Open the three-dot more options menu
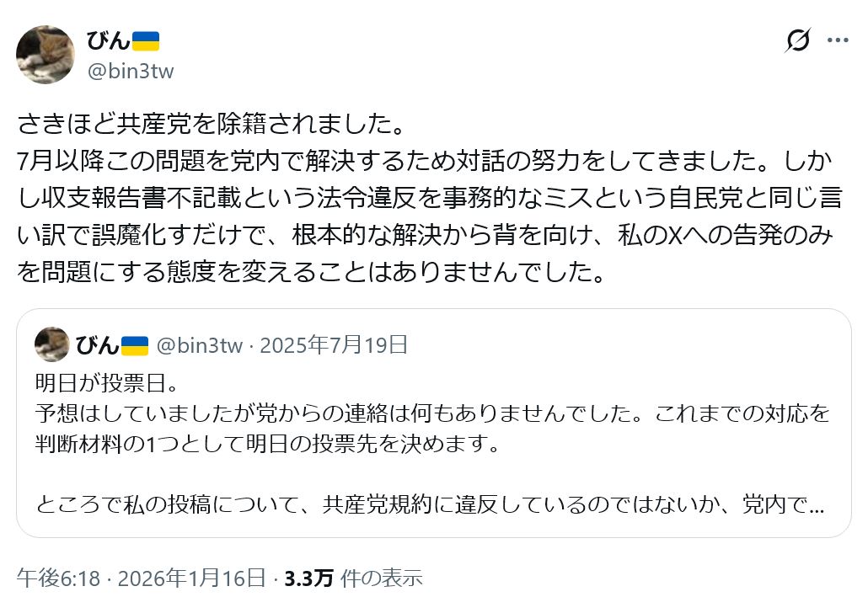The image size is (868, 613). (839, 40)
